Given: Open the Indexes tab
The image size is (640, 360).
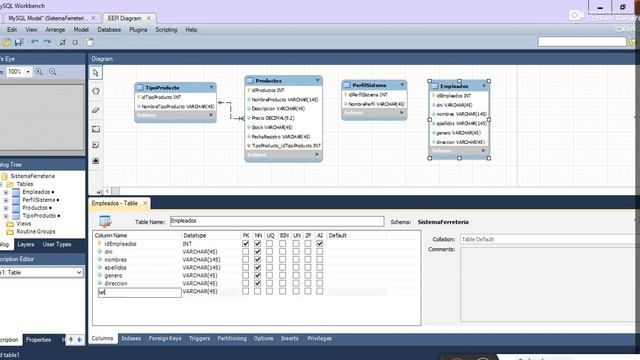Looking at the screenshot, I should tap(131, 338).
